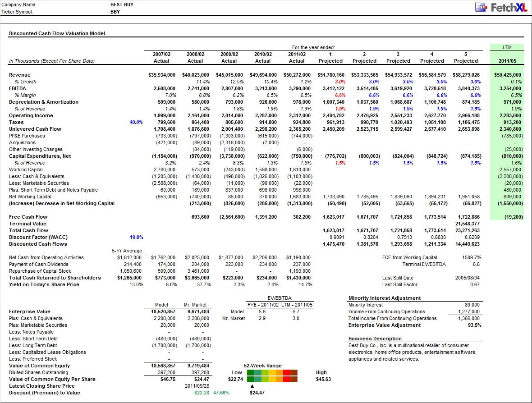Click the WACC 10.0% input cell

(137, 237)
